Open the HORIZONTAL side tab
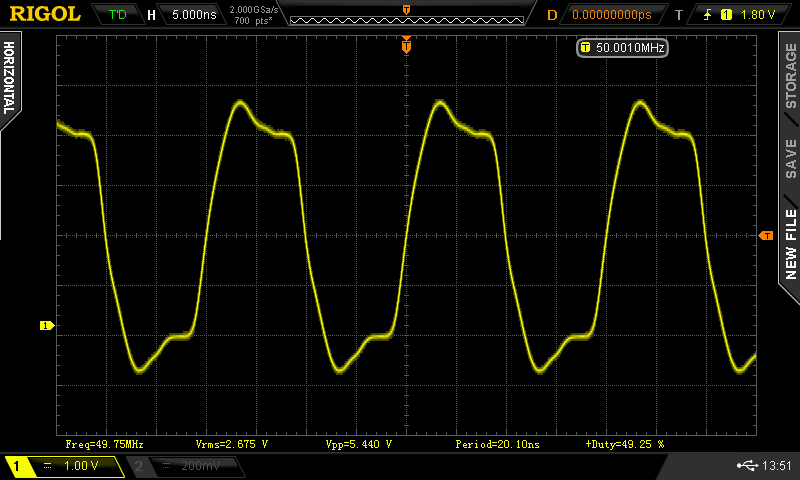The width and height of the screenshot is (800, 480). [10, 80]
